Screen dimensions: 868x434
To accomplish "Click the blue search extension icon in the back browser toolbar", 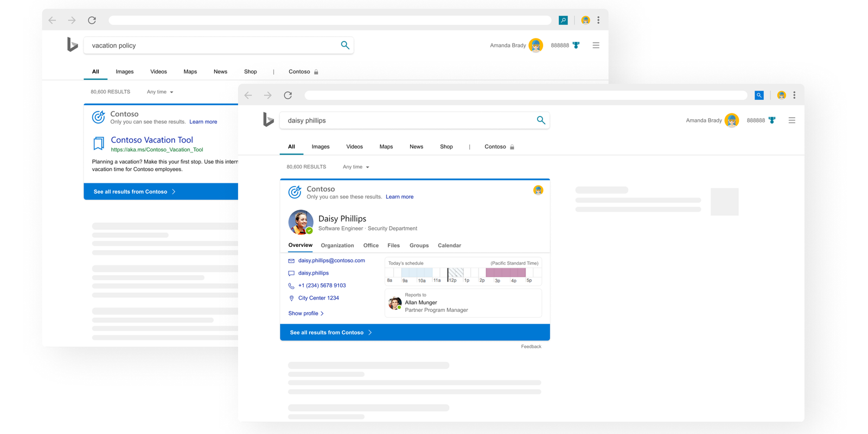I will [563, 20].
